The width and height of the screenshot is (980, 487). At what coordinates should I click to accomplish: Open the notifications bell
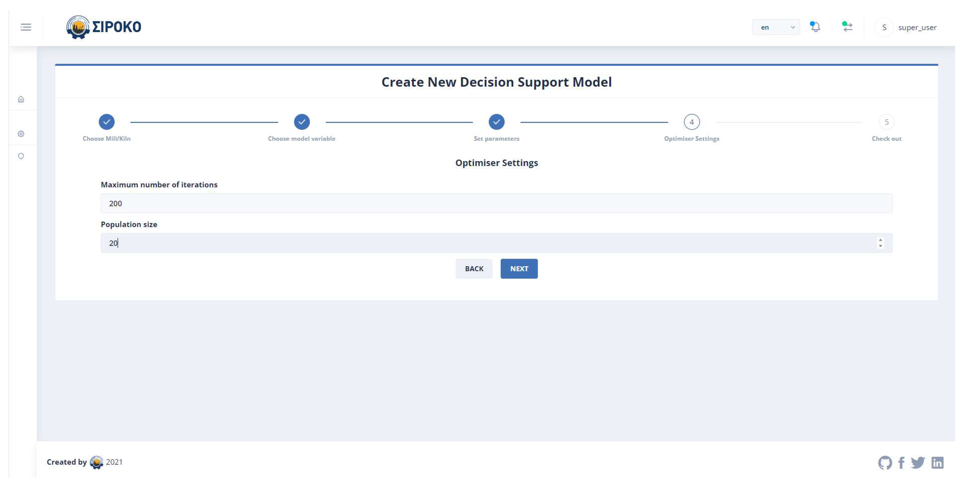tap(815, 27)
